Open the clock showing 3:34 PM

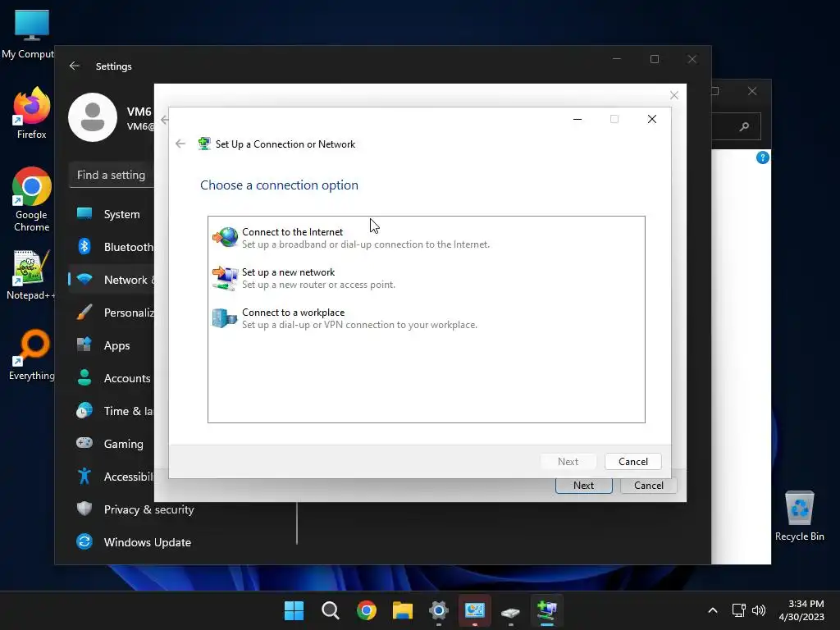[x=801, y=610]
